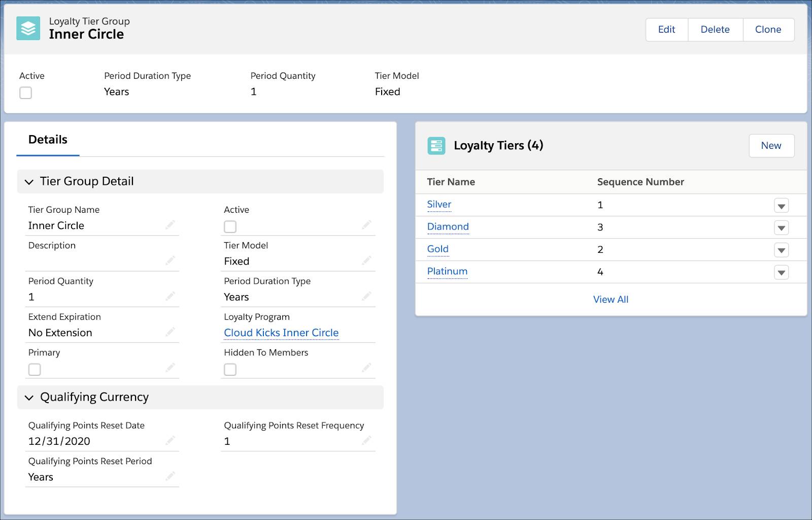This screenshot has height=520, width=812.
Task: Click the Loyalty Tiers related list icon
Action: coord(436,146)
